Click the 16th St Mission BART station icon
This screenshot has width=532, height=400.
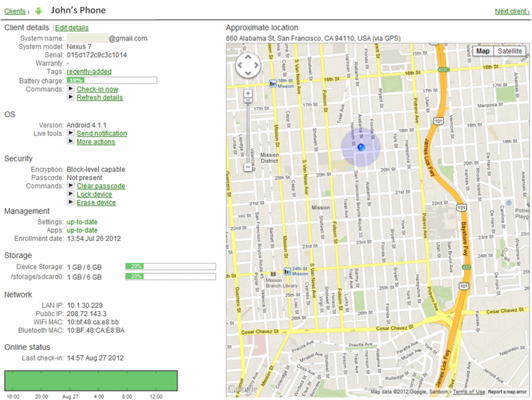point(273,84)
